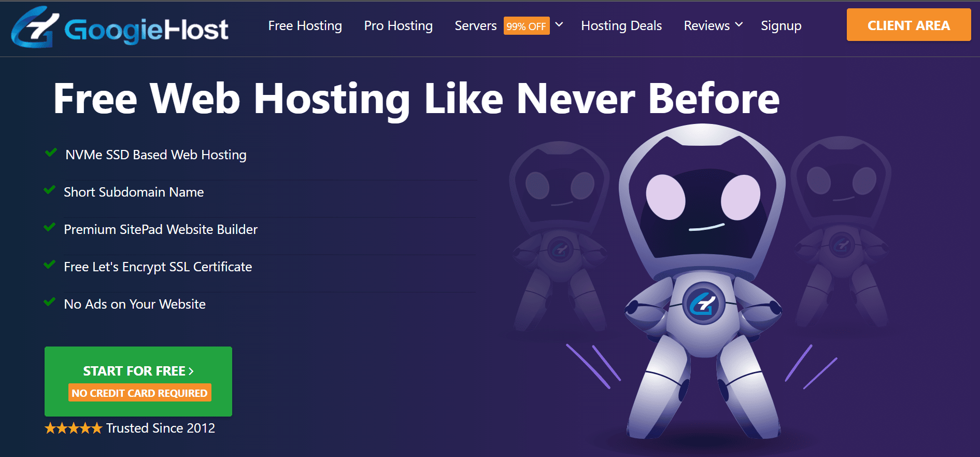
Task: Open the Reviews menu
Action: coord(707,26)
